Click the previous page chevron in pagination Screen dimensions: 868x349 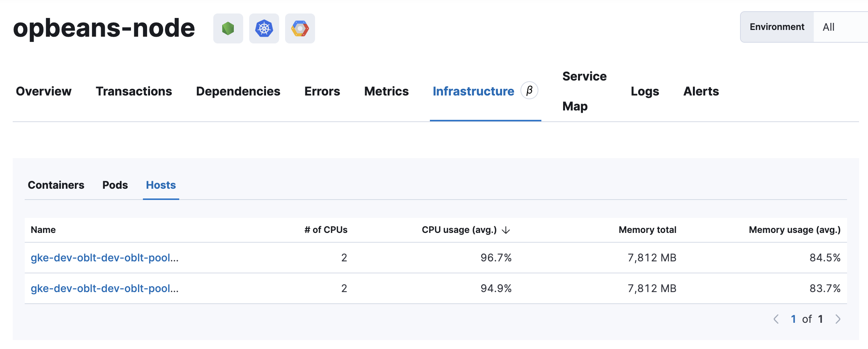(776, 319)
